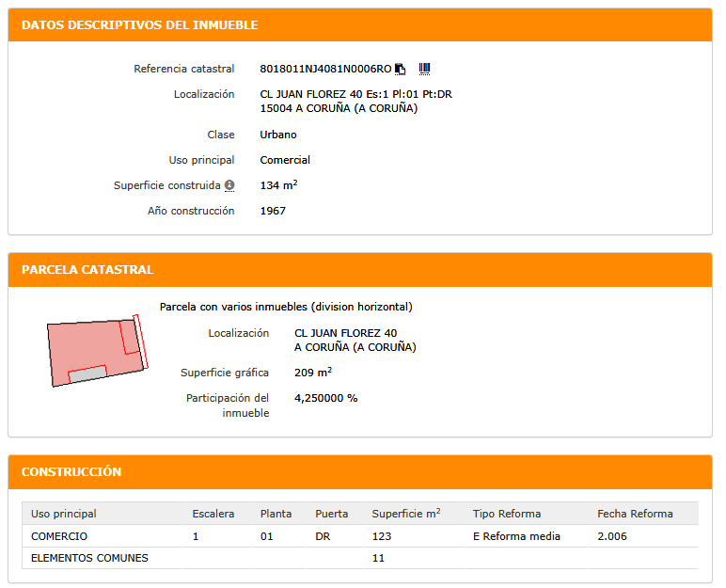Select cadastral reference number 8018011NJ4081N0006RO
The width and height of the screenshot is (726, 588).
[325, 69]
